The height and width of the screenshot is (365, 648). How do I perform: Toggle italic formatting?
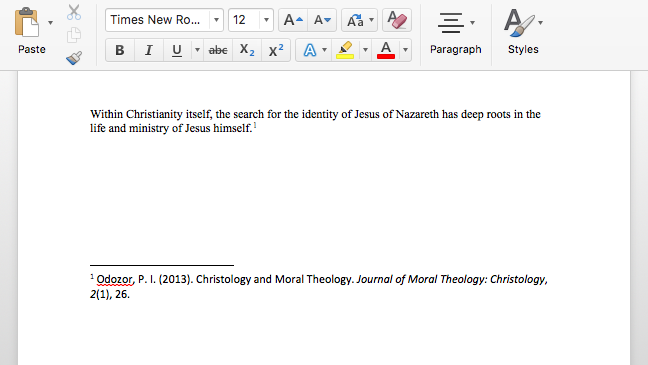pyautogui.click(x=149, y=50)
